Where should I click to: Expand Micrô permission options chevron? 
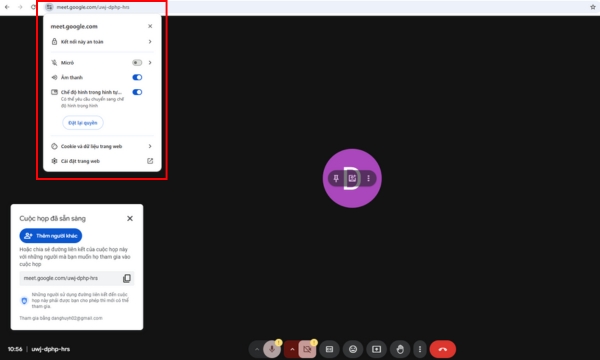click(x=150, y=63)
